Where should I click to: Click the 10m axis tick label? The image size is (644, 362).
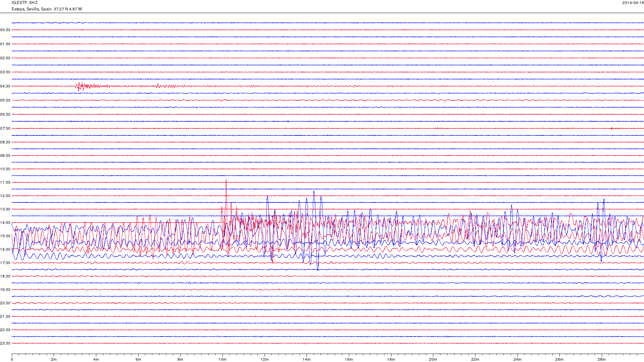click(222, 359)
